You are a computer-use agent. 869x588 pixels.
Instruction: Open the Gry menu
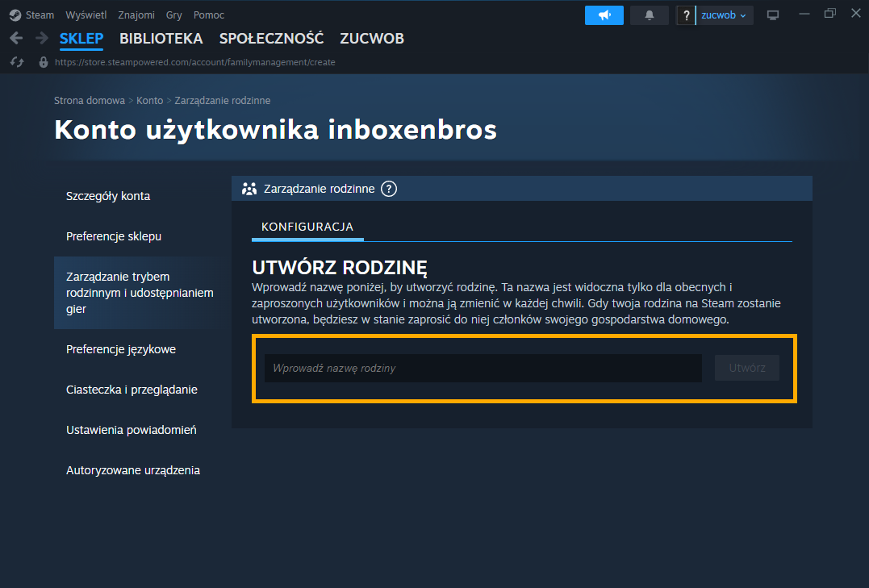174,15
